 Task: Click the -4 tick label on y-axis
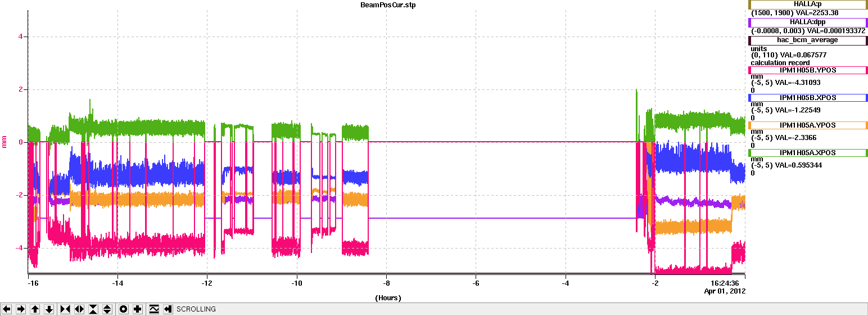(19, 248)
